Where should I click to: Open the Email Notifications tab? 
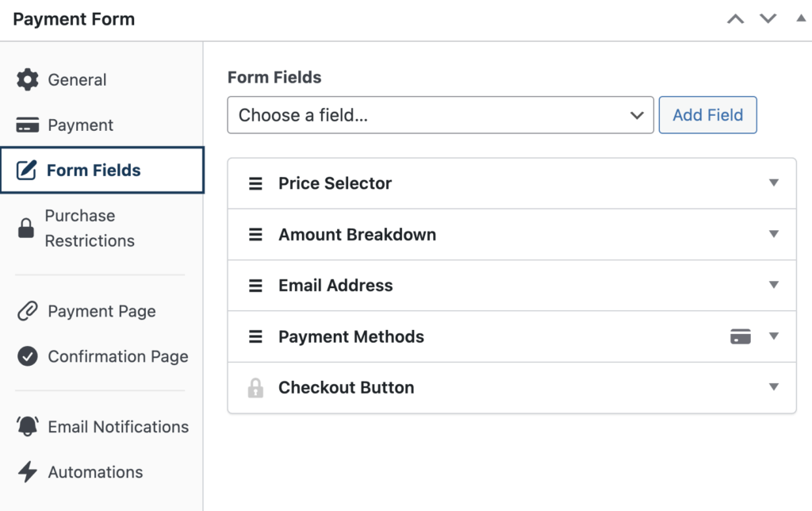point(117,426)
